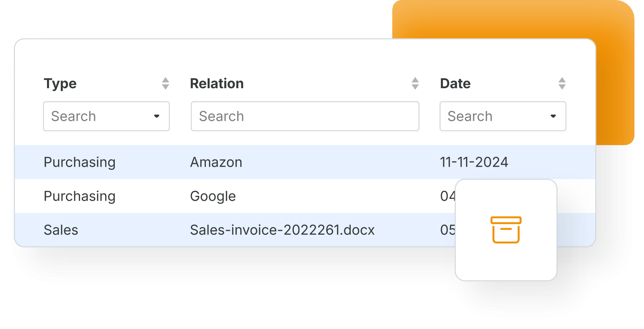Click the Relation column header
The width and height of the screenshot is (644, 329).
[217, 83]
